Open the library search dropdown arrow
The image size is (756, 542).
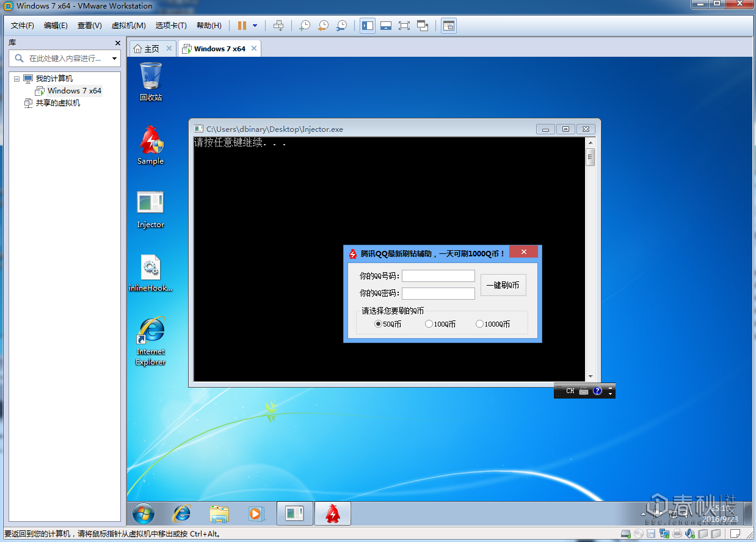click(x=114, y=59)
